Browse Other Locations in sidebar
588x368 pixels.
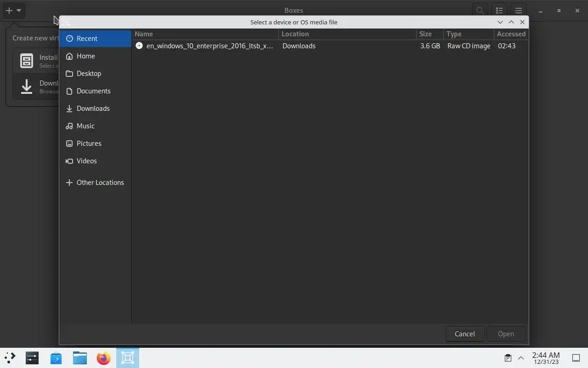click(x=95, y=183)
